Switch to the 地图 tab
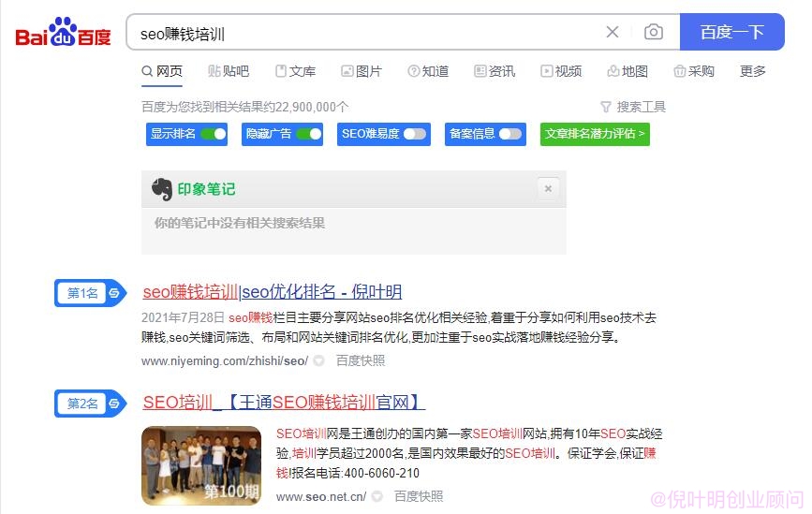This screenshot has height=514, width=812. (x=627, y=71)
